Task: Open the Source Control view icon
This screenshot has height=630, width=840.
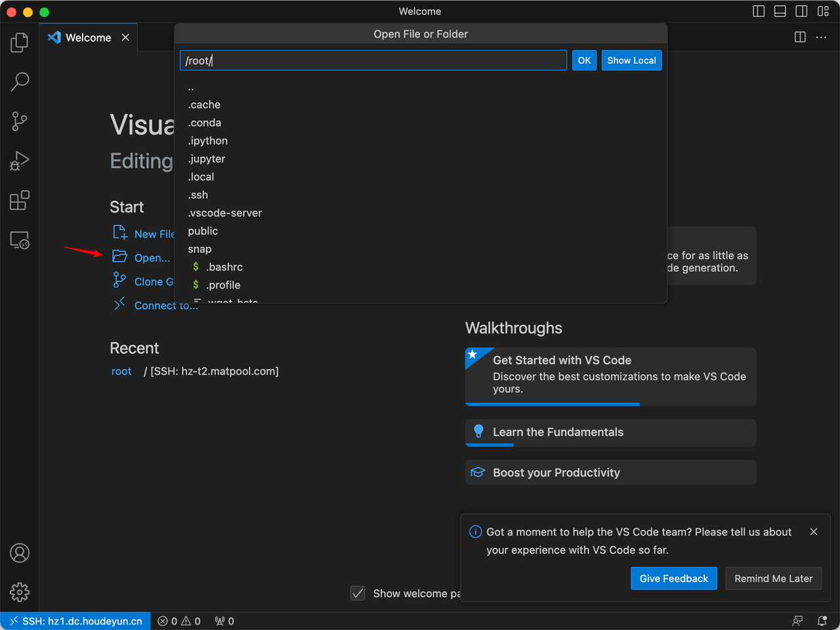Action: (20, 121)
